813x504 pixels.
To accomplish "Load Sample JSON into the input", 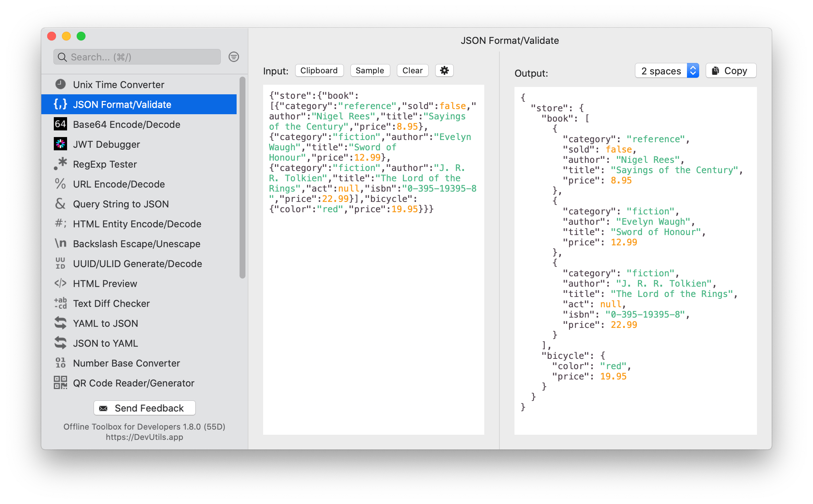I will click(370, 70).
